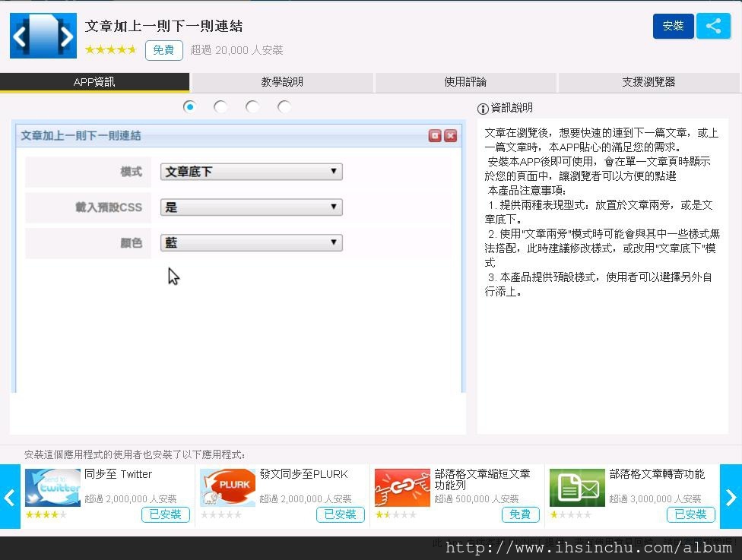Click the blue 安裝 button
742x560 pixels.
[x=673, y=25]
